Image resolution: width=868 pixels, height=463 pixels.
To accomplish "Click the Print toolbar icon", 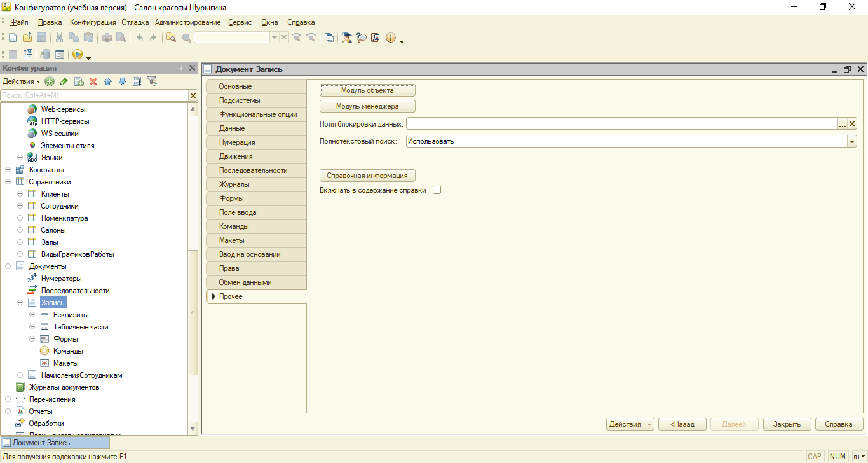I will pyautogui.click(x=107, y=38).
